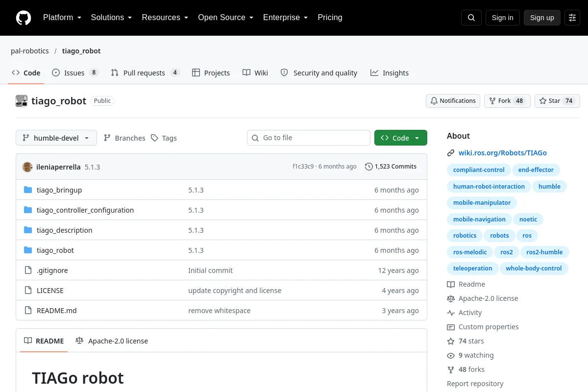Click the tag icon next to Tags

point(154,138)
